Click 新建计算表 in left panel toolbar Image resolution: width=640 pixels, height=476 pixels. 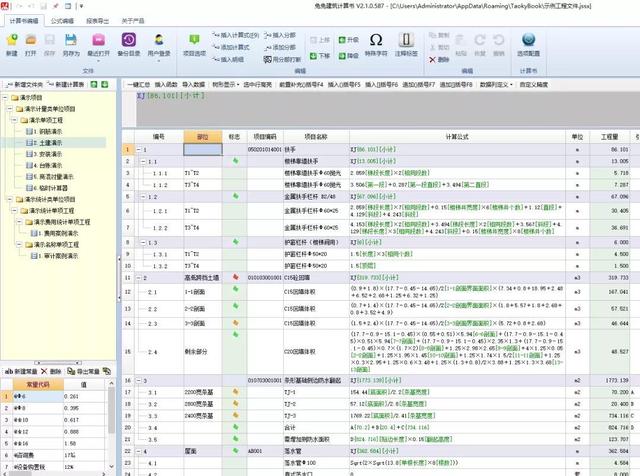tap(65, 85)
